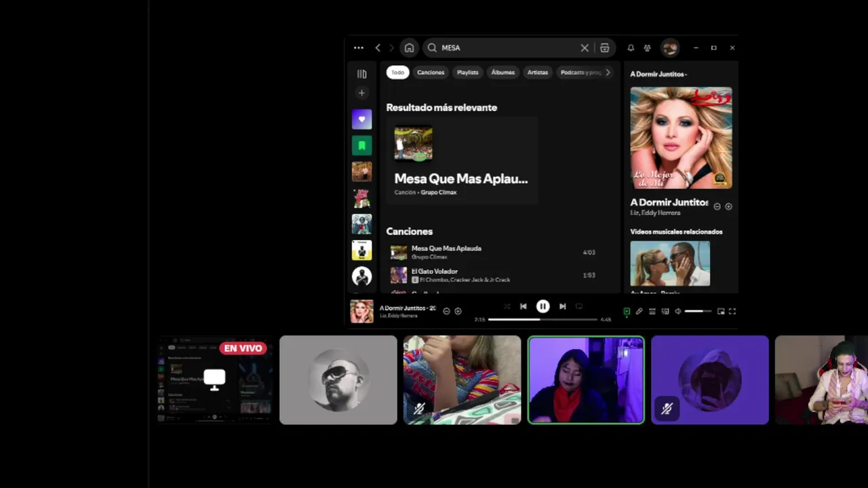Select muted participant with striped shirt
Viewport: 868px width, 488px height.
click(x=462, y=380)
